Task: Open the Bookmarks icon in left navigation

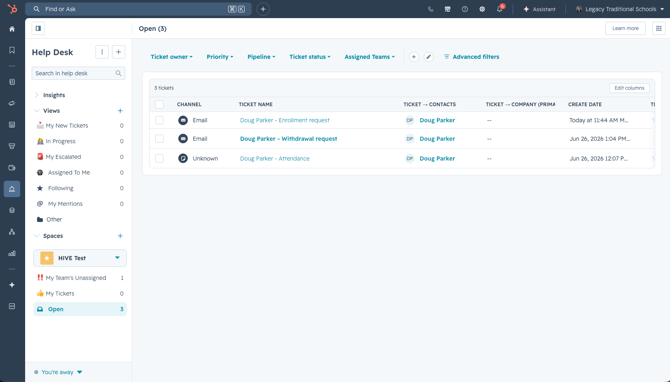Action: click(x=12, y=50)
